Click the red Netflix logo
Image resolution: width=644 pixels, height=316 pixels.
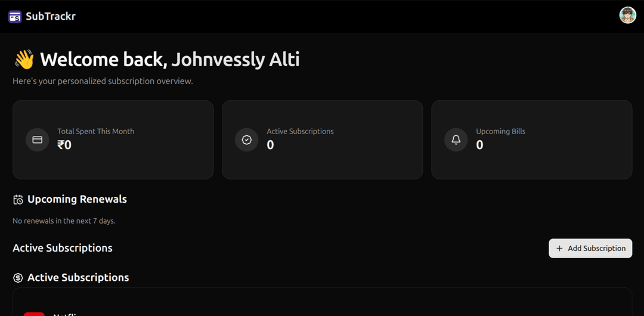click(x=34, y=314)
